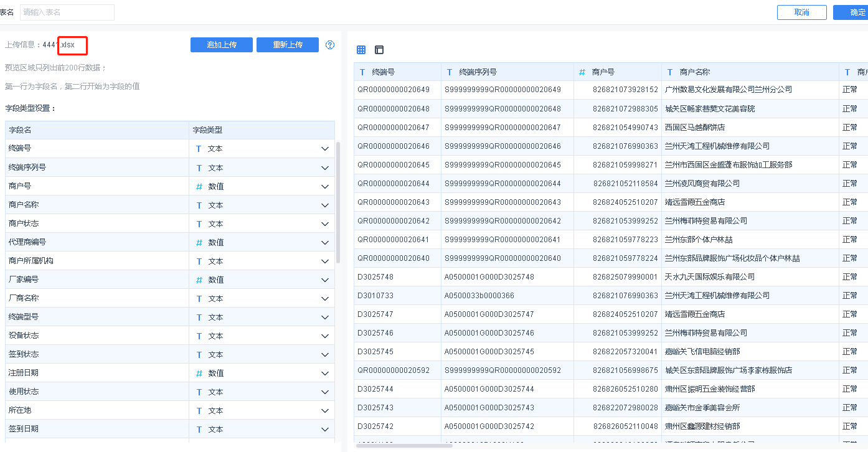868x452 pixels.
Task: Click the data preview horizontal scrollbar
Action: (404, 445)
